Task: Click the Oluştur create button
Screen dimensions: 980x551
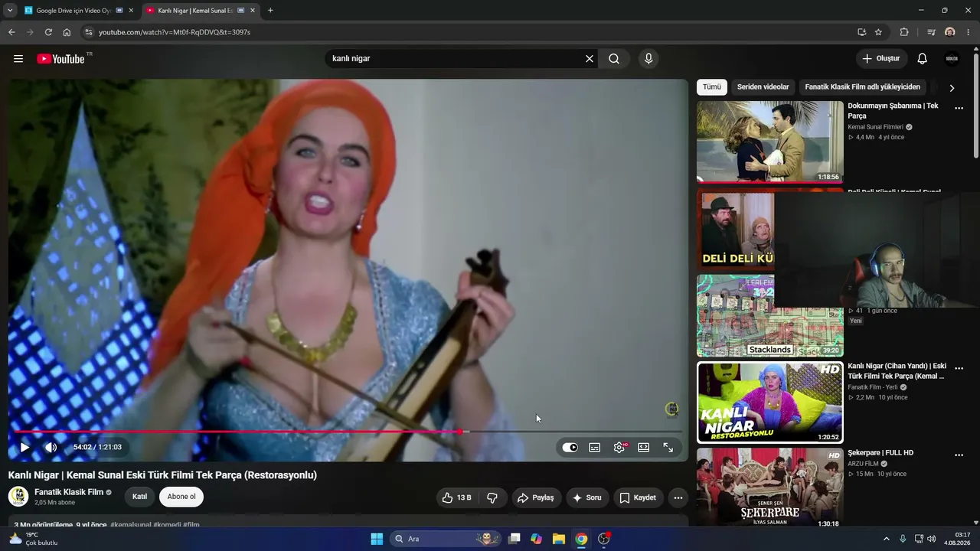Action: (881, 59)
